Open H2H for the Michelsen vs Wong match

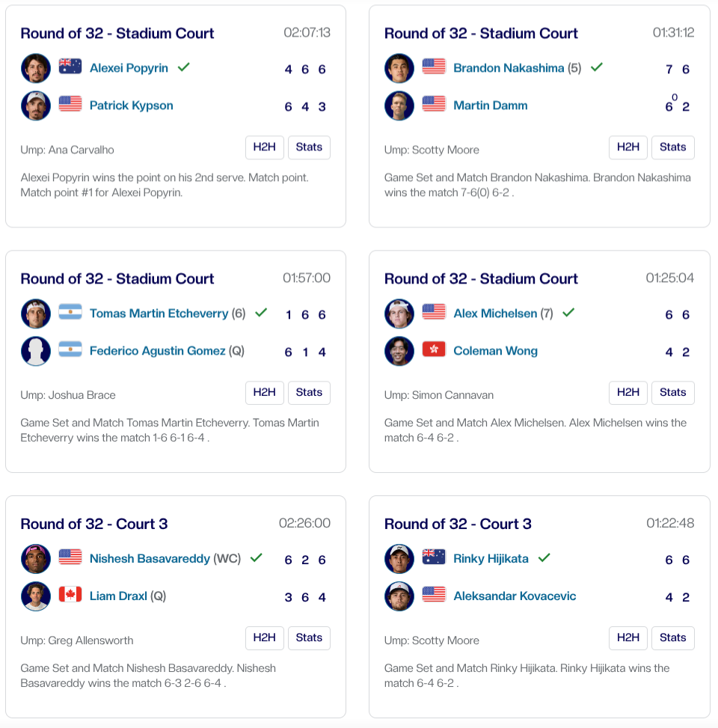coord(628,393)
